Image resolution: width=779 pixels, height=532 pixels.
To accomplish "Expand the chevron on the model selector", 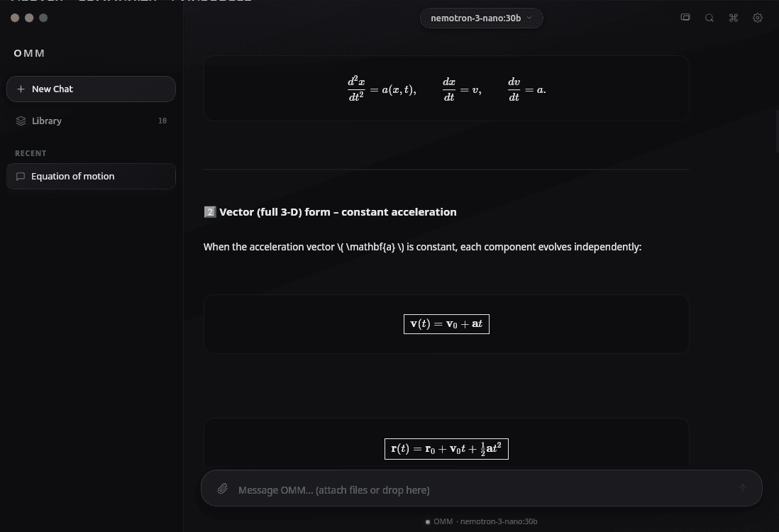I will 529,18.
